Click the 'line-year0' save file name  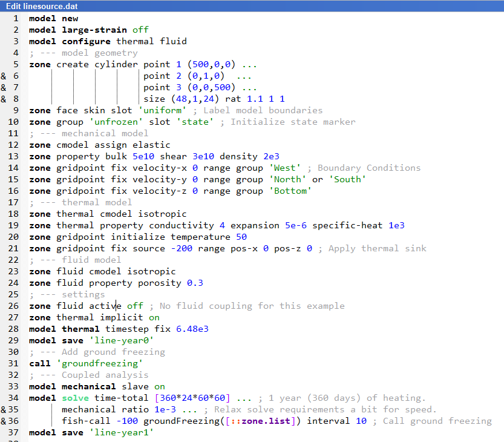click(122, 341)
